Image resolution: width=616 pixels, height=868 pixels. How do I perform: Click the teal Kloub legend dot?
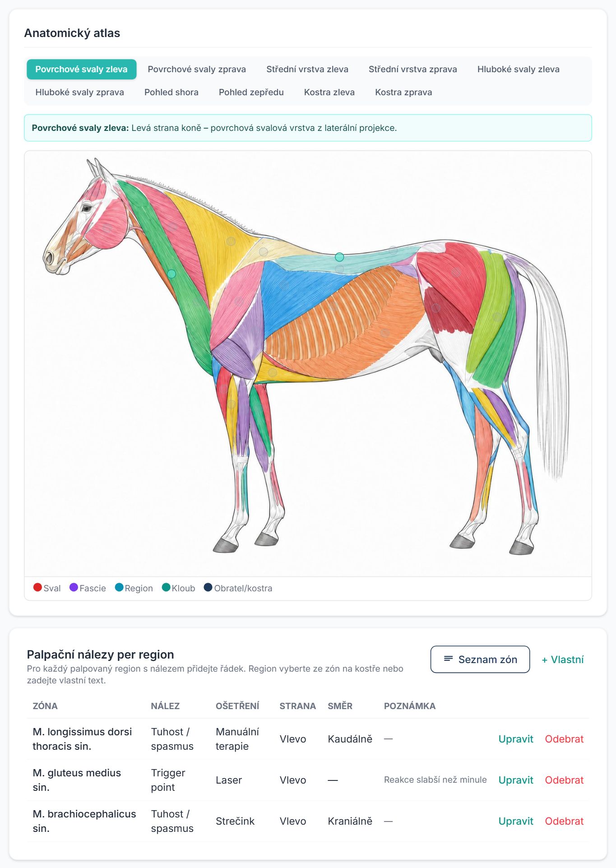pos(166,587)
